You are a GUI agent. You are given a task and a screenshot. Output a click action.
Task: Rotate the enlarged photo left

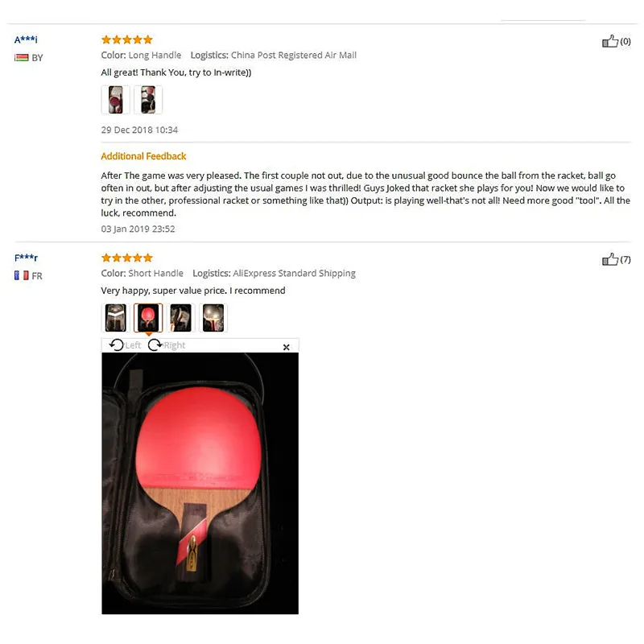125,345
